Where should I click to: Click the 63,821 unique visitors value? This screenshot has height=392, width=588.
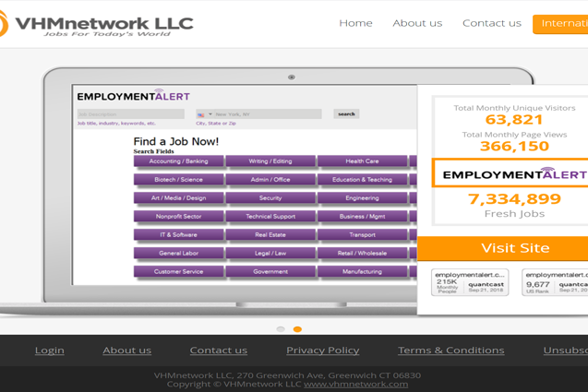[x=514, y=120]
